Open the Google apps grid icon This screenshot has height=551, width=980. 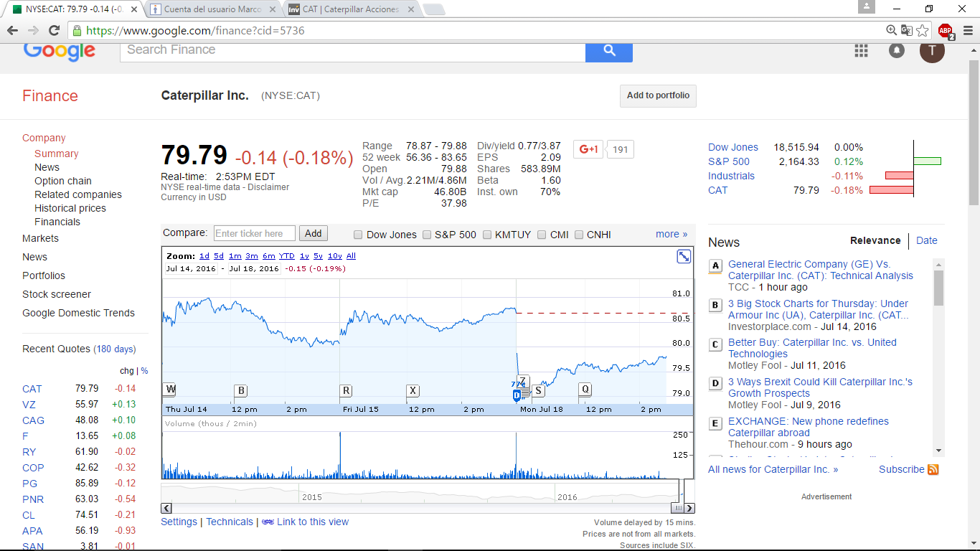point(862,50)
